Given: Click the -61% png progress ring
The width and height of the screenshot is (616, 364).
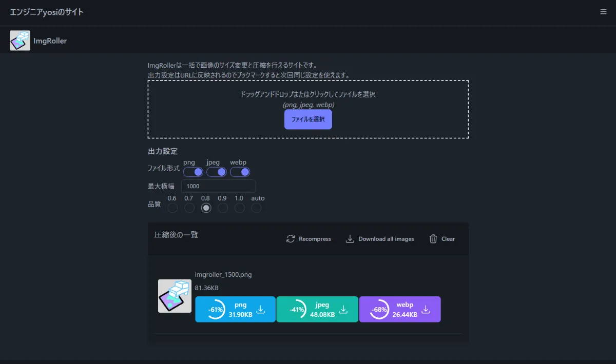Looking at the screenshot, I should point(215,309).
